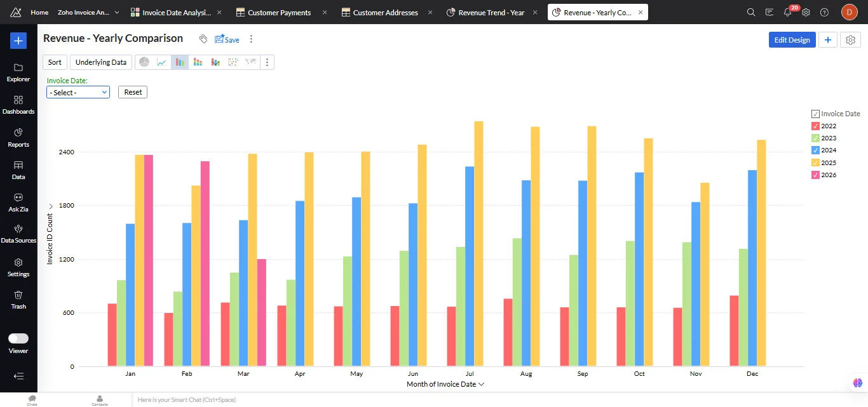Open Reports in the sidebar
Screen dimensions: 868x407
(x=18, y=138)
